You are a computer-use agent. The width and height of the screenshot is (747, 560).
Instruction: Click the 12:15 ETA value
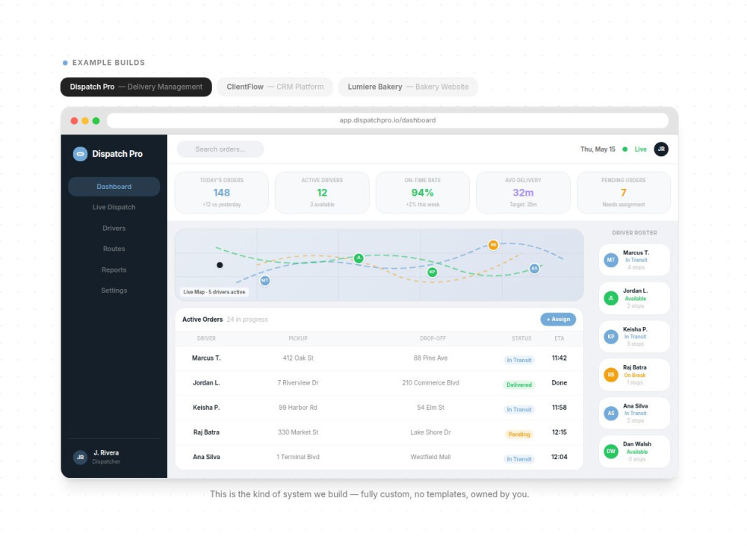(x=560, y=432)
